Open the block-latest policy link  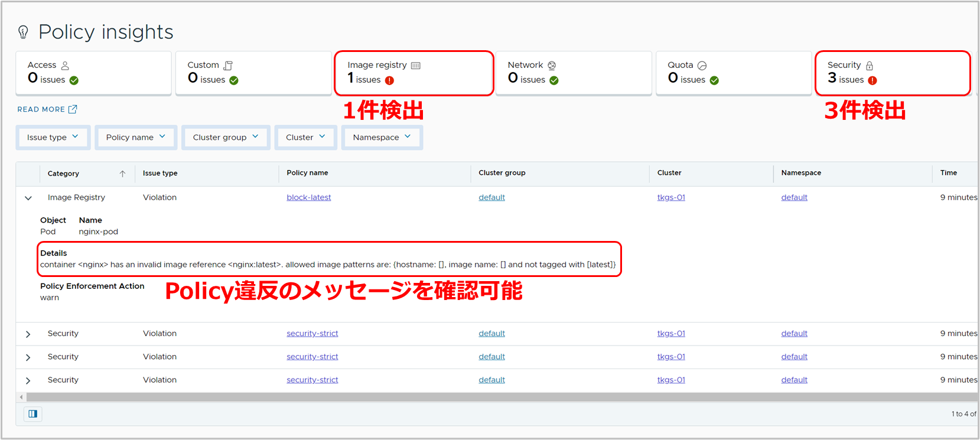coord(308,197)
